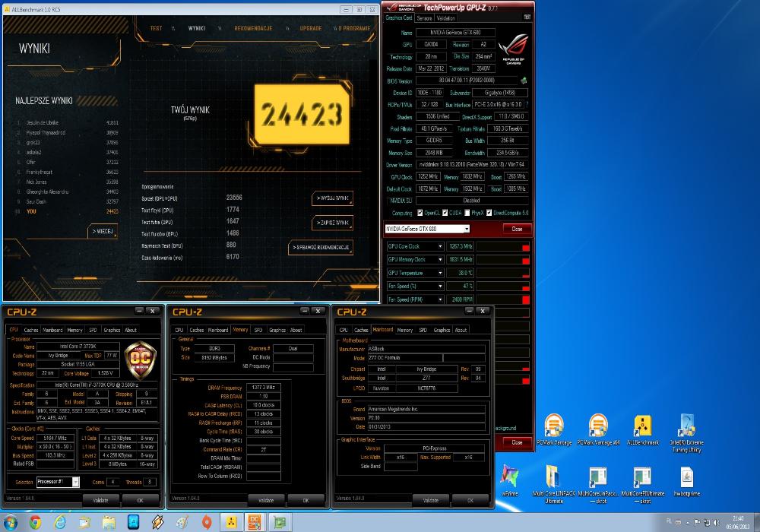Open the volume speaker tray icon

tap(716, 522)
